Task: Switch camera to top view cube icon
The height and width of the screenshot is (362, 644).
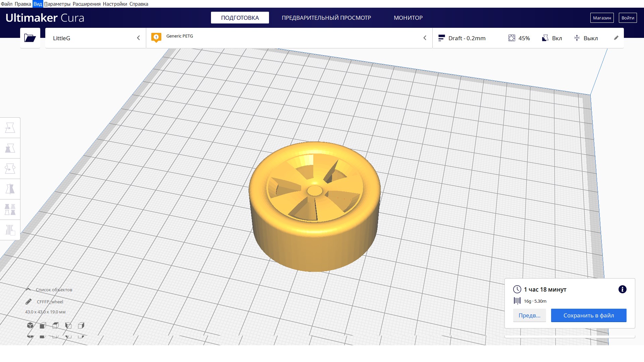Action: coord(56,325)
